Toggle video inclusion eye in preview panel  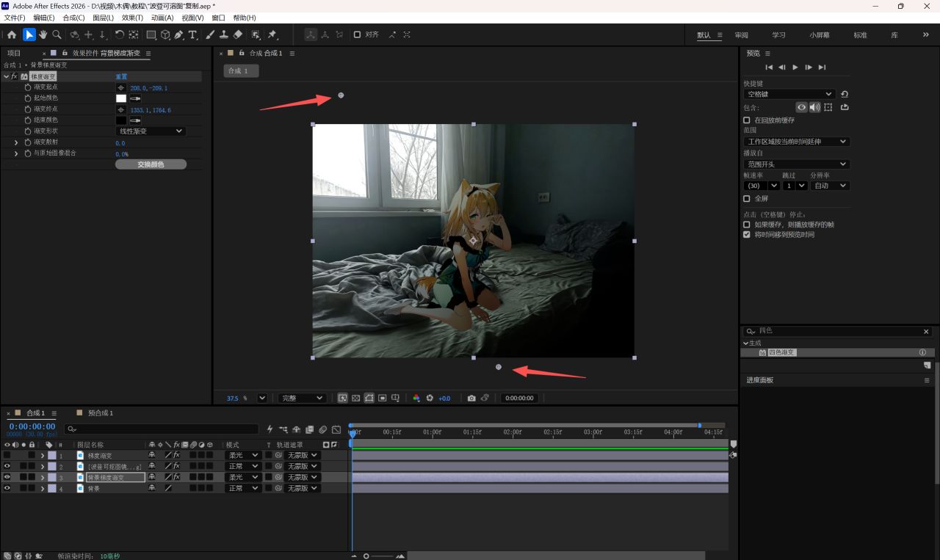point(801,107)
